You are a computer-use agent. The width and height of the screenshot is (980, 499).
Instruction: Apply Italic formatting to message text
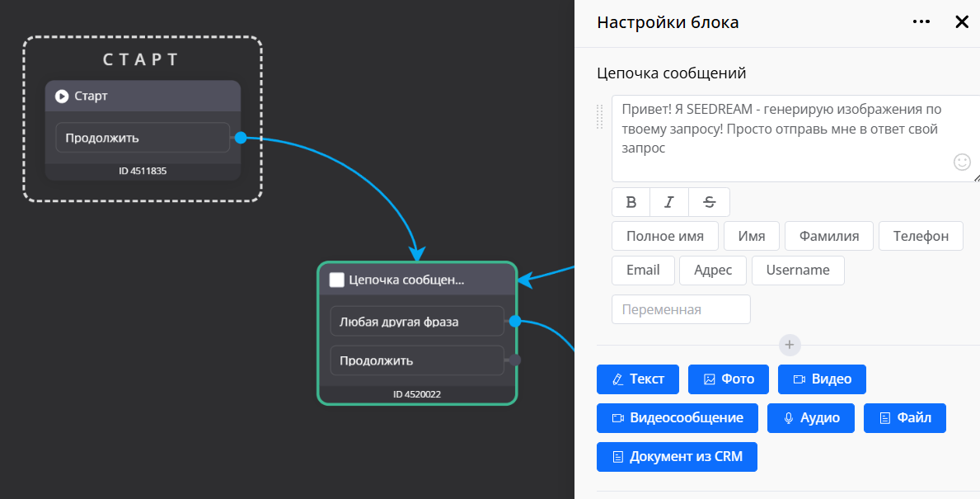point(669,202)
